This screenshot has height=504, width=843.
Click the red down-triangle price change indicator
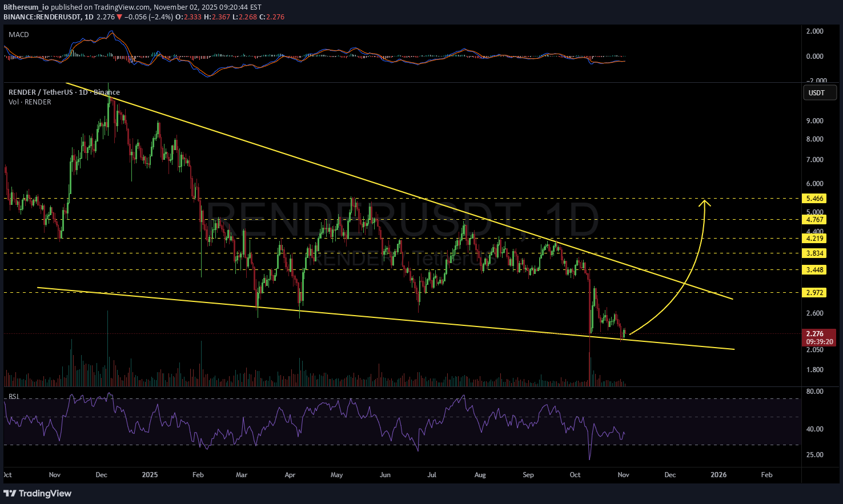[x=119, y=17]
